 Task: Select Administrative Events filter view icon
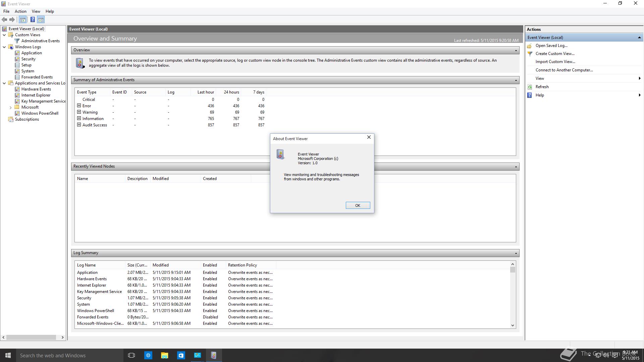pyautogui.click(x=17, y=41)
